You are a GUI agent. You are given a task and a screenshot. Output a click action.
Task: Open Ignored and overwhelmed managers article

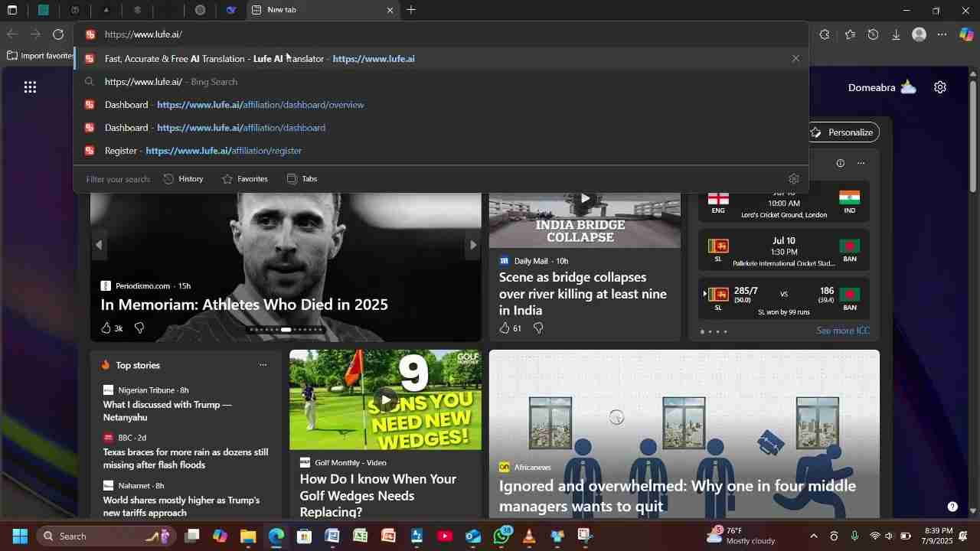tap(678, 495)
